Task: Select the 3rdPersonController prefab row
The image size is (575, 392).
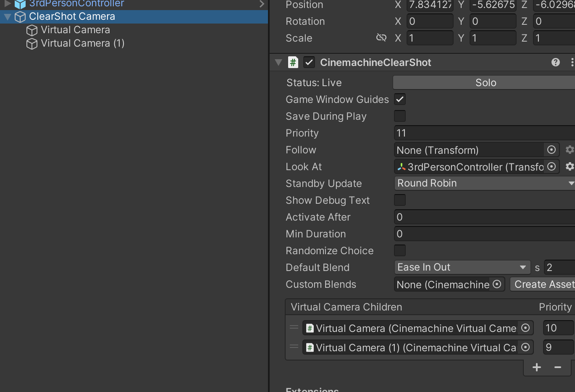Action: point(134,4)
